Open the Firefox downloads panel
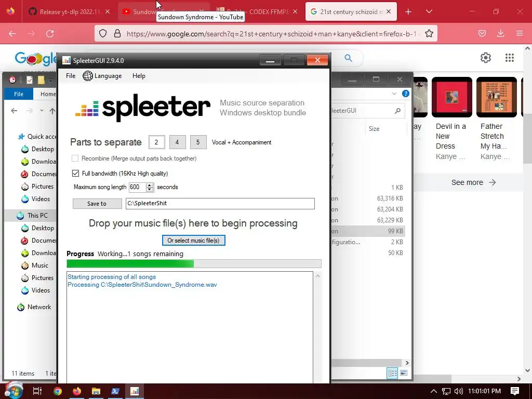532x399 pixels. pyautogui.click(x=500, y=33)
